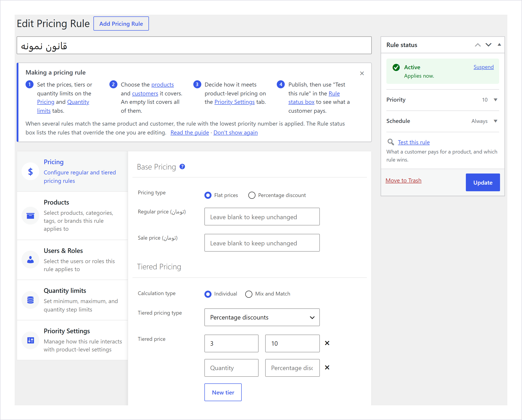Click Move to Trash link
This screenshot has width=522, height=420.
tap(403, 180)
